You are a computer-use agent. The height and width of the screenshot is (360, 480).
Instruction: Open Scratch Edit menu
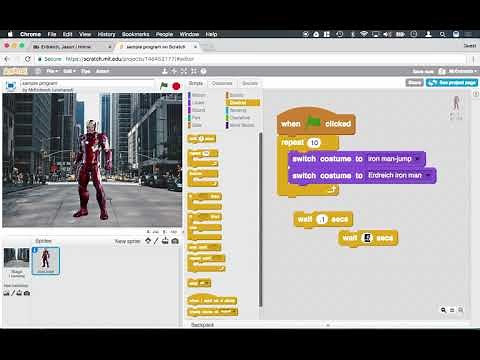click(69, 71)
